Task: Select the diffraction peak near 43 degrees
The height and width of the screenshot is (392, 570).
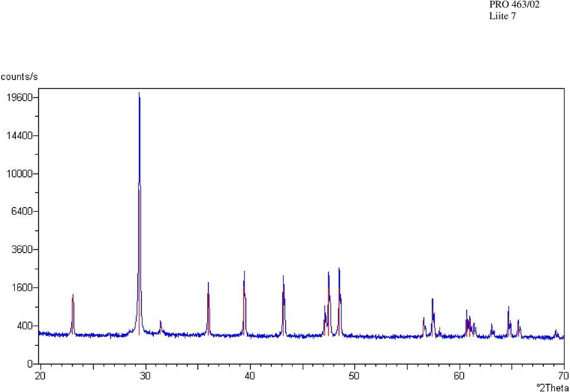Action: [284, 305]
